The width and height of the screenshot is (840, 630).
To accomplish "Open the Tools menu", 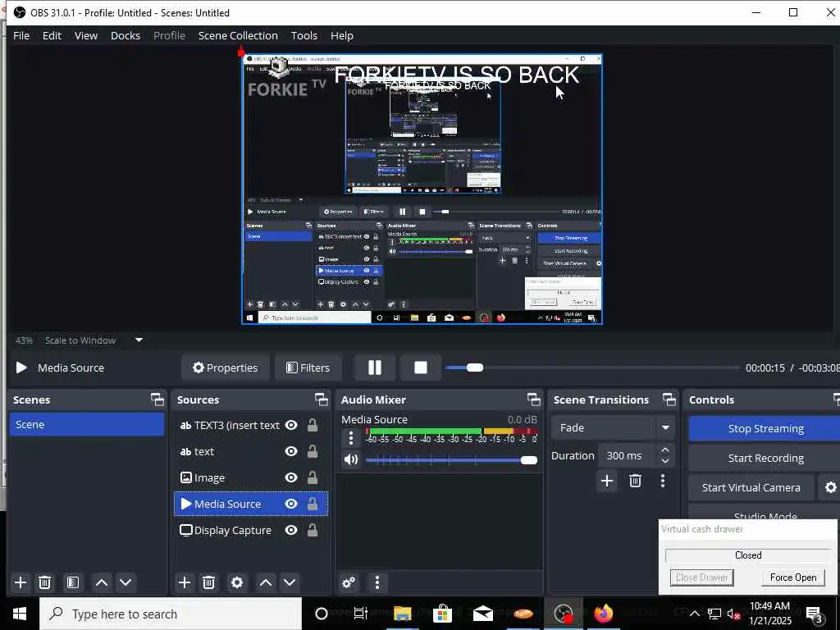I will coord(304,35).
